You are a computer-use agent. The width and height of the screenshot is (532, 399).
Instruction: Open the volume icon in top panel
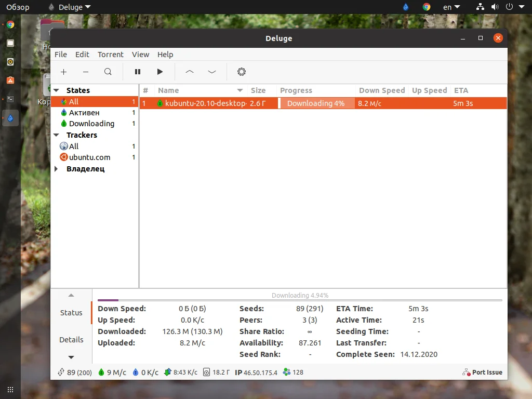[x=495, y=7]
